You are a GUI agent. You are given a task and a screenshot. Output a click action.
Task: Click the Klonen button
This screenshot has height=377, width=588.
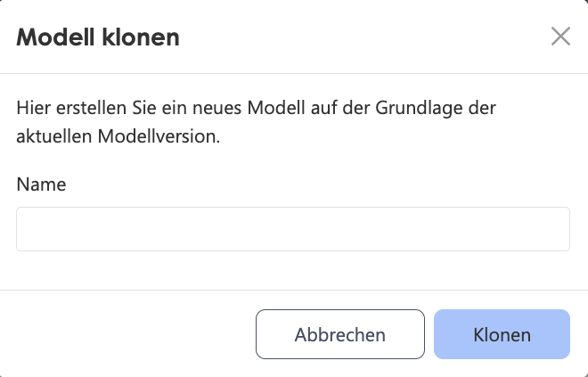point(502,334)
